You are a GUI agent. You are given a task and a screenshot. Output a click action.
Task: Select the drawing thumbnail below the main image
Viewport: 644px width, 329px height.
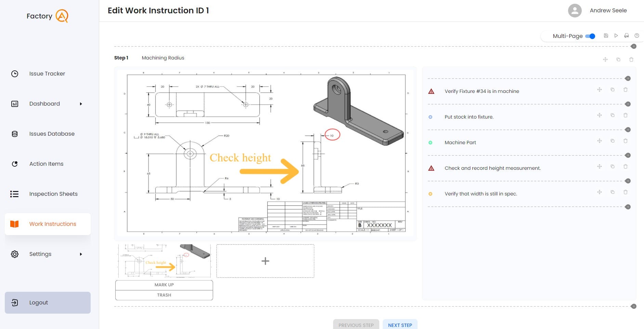coord(164,261)
